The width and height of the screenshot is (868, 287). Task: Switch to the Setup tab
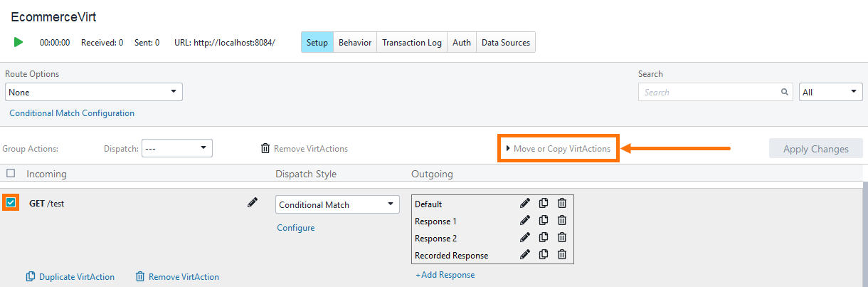(x=317, y=42)
